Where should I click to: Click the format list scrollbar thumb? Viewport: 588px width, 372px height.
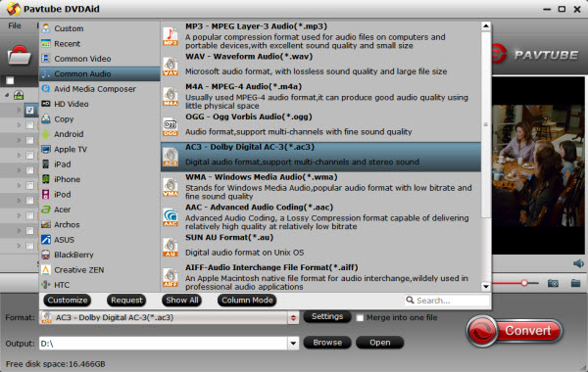[x=486, y=124]
